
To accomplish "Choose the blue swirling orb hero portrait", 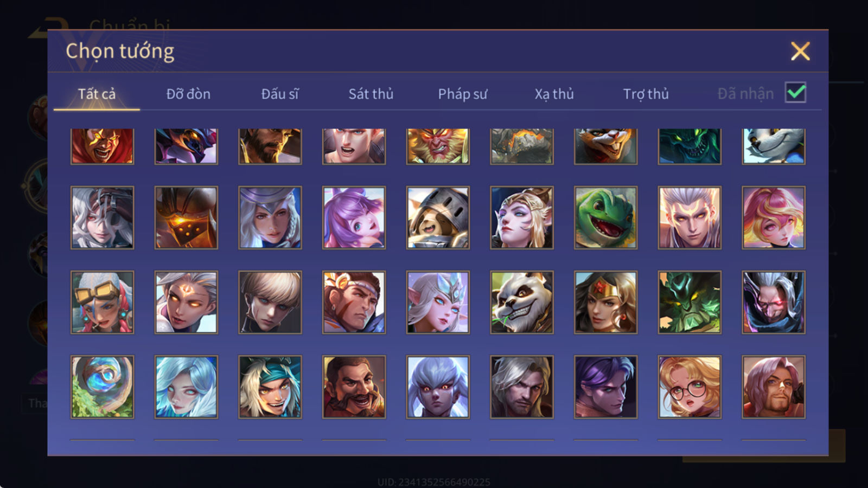I will coord(102,387).
